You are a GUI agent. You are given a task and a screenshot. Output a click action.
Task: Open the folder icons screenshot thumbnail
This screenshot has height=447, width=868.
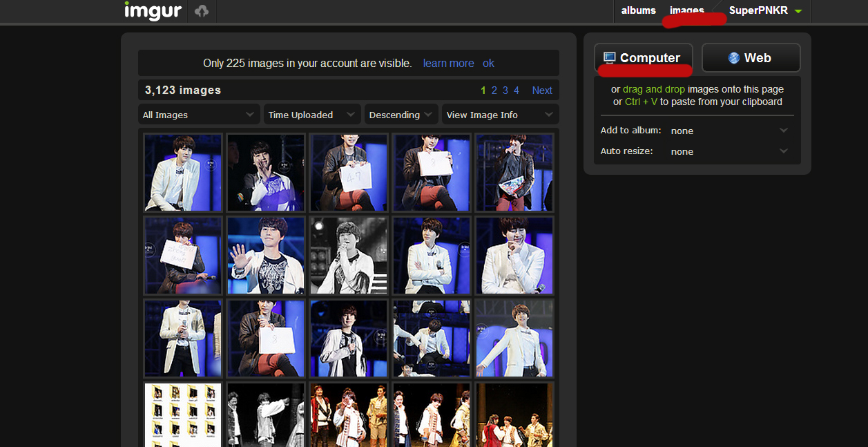tap(183, 415)
